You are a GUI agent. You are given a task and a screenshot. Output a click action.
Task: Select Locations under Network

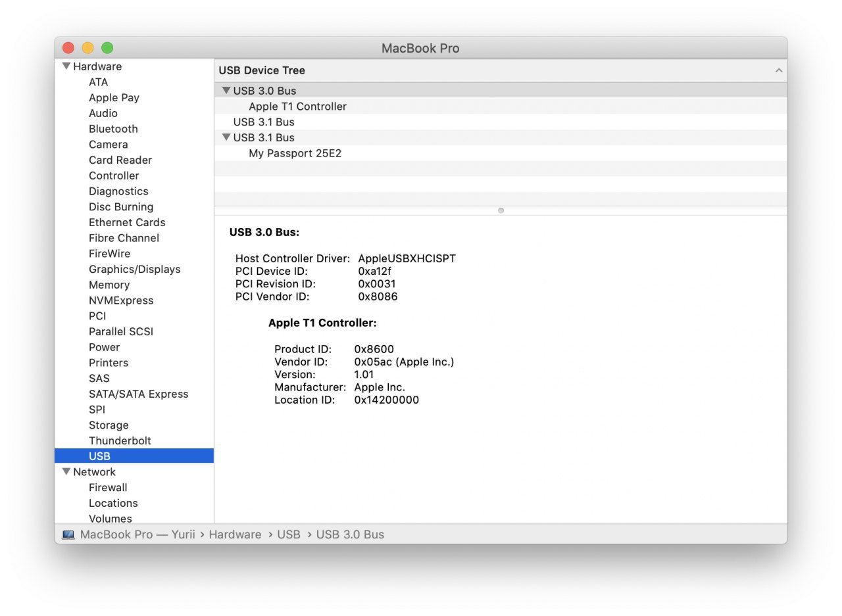click(113, 504)
